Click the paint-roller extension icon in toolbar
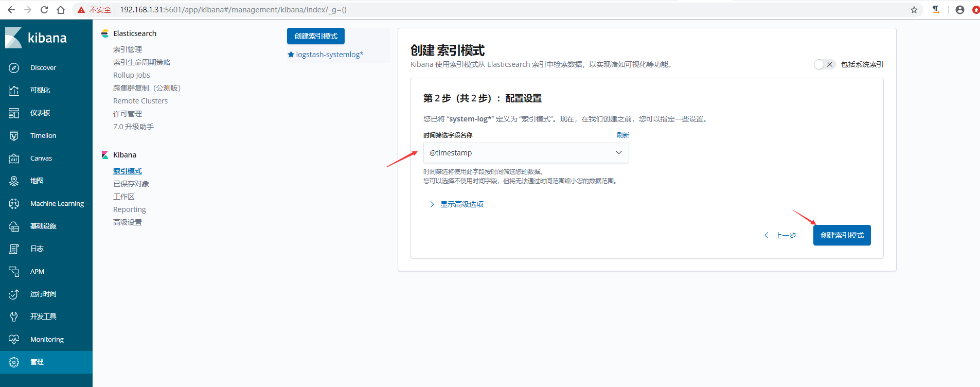This screenshot has width=980, height=387. click(936, 10)
